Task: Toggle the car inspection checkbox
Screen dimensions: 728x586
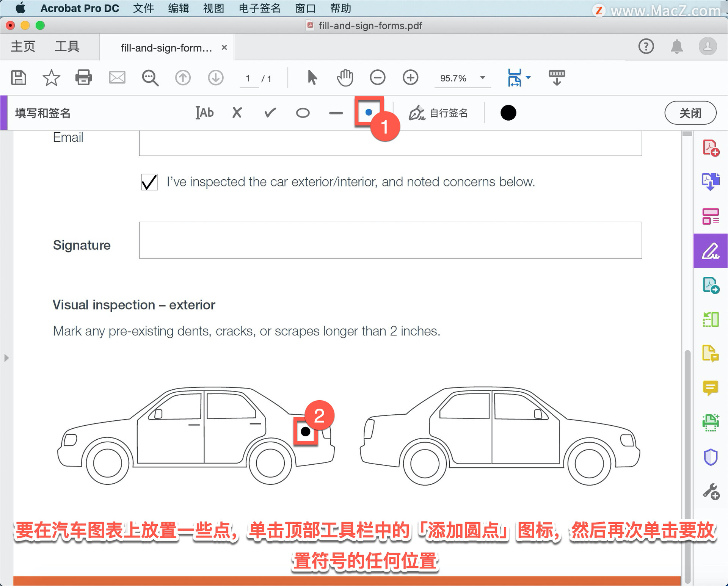Action: (x=149, y=182)
